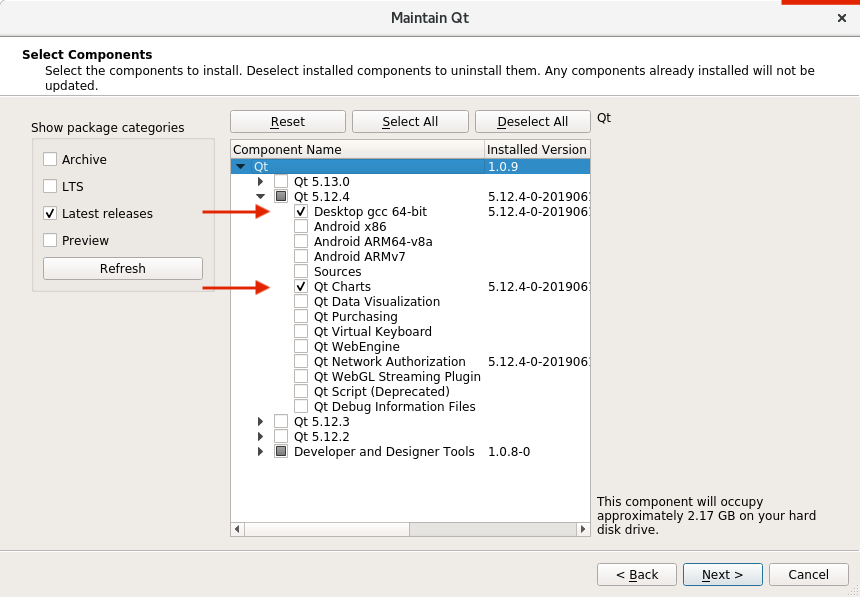Image resolution: width=860 pixels, height=597 pixels.
Task: Toggle Developer and Designer Tools checkbox
Action: coord(281,451)
